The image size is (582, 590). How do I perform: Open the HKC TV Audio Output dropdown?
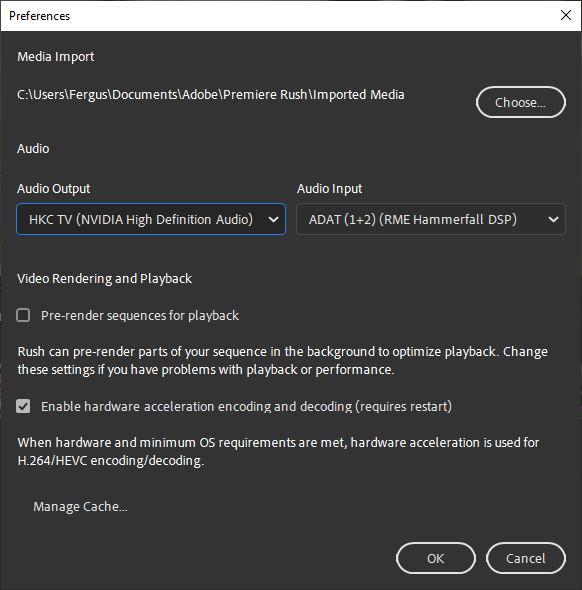tap(151, 219)
